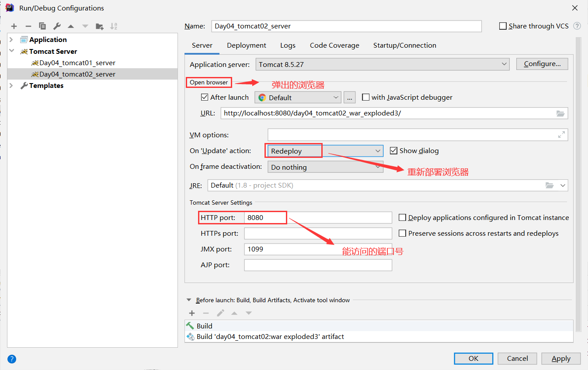Open Application server dropdown
Viewport: 588px width, 370px height.
tap(383, 64)
